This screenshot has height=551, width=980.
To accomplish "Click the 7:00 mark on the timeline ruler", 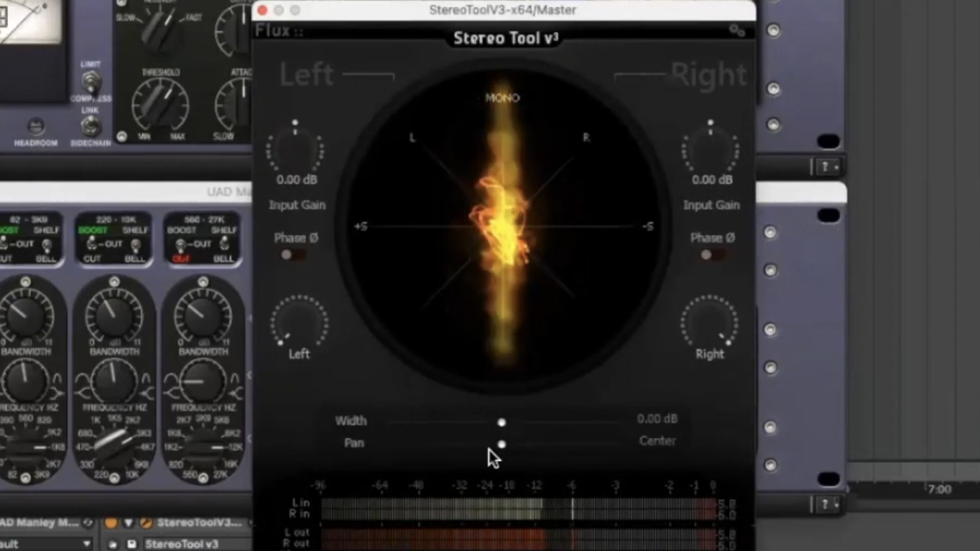I will 939,489.
